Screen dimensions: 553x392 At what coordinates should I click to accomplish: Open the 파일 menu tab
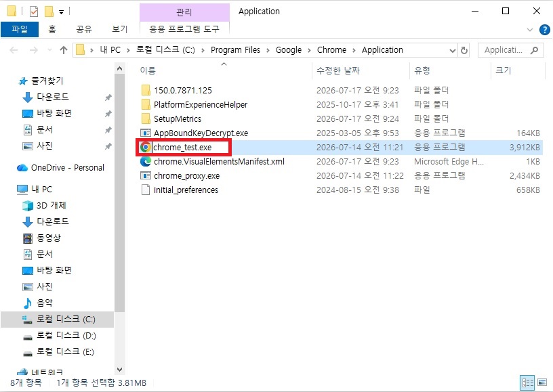pos(20,29)
